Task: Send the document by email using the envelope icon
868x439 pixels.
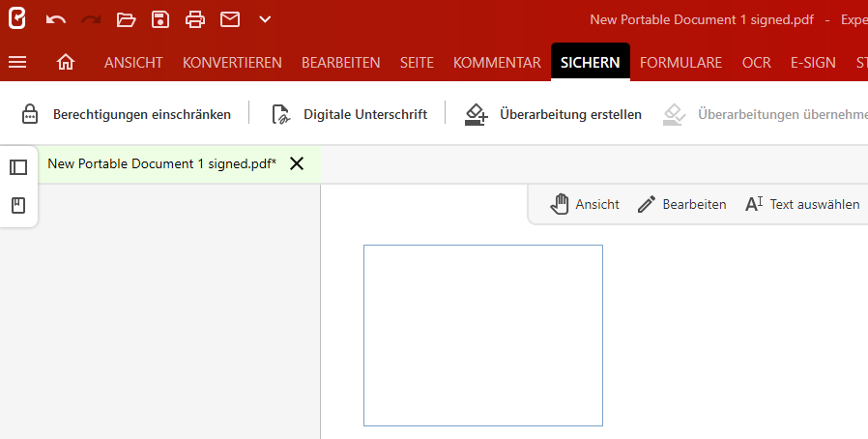Action: coord(230,19)
